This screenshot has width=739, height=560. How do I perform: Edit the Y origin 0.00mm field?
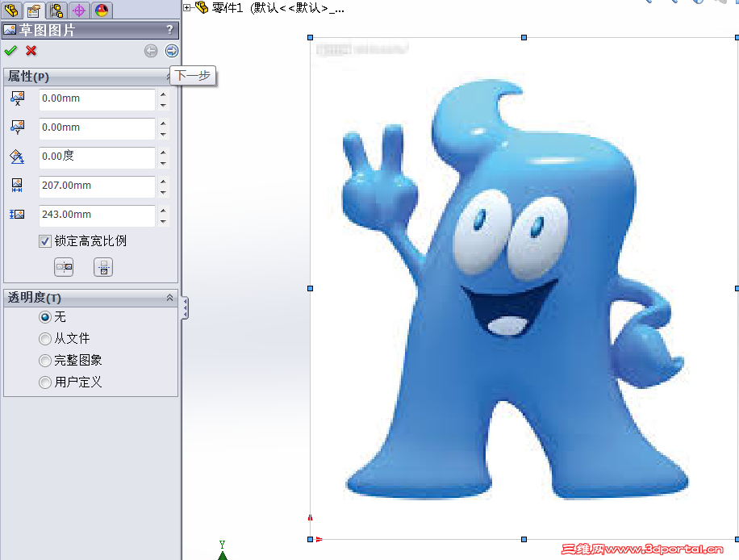(x=97, y=128)
